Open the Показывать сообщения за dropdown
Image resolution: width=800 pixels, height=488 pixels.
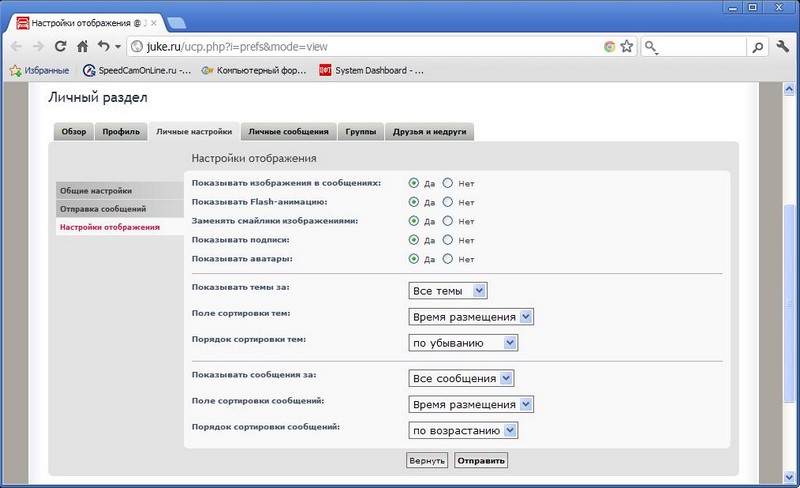coord(461,378)
